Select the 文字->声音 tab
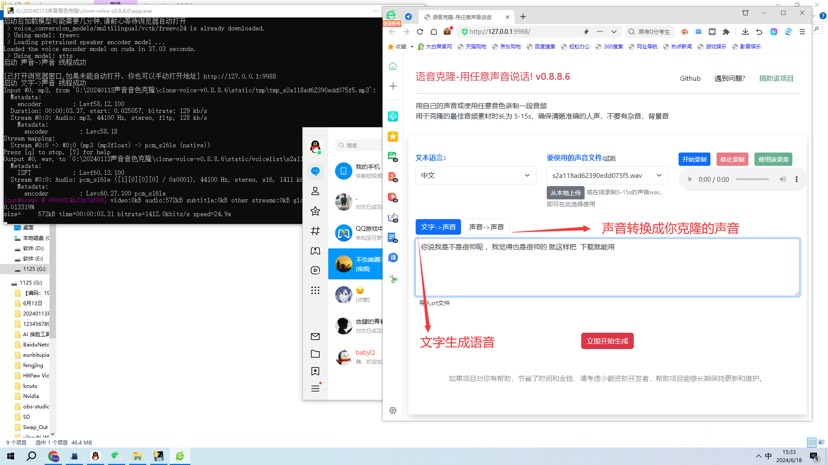 click(x=438, y=227)
